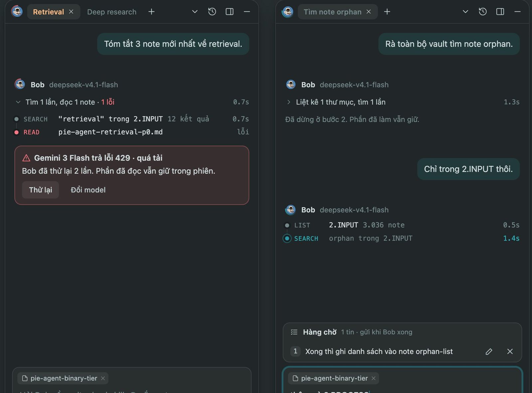Screen dimensions: 532x393
Task: Edit queued message with pencil icon
Action: [x=489, y=351]
